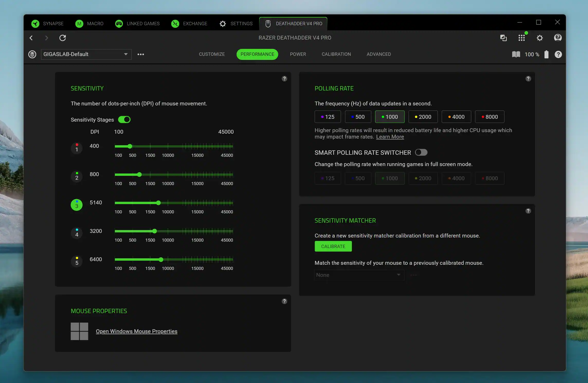
Task: Click the help icon in the Sensitivity panel
Action: [284, 79]
